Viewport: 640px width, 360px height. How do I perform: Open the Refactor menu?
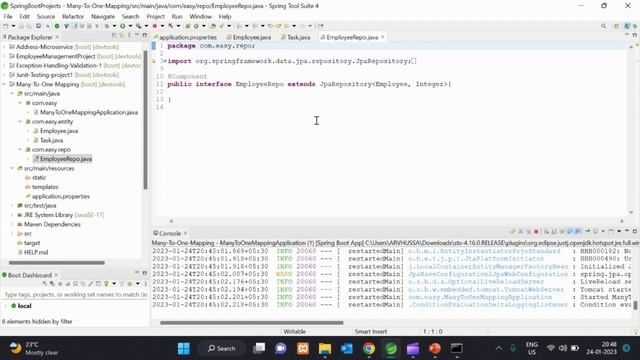point(73,16)
